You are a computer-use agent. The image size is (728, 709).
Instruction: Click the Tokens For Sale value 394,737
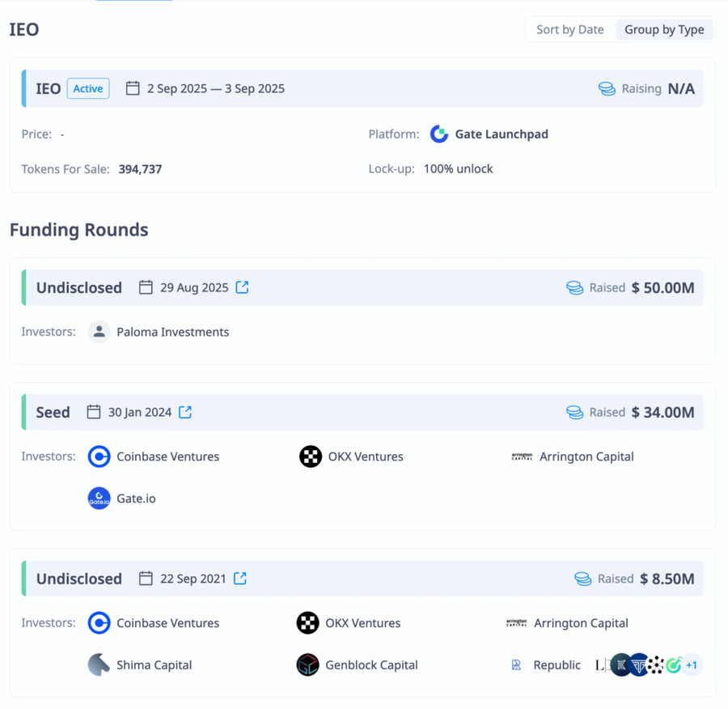(140, 169)
